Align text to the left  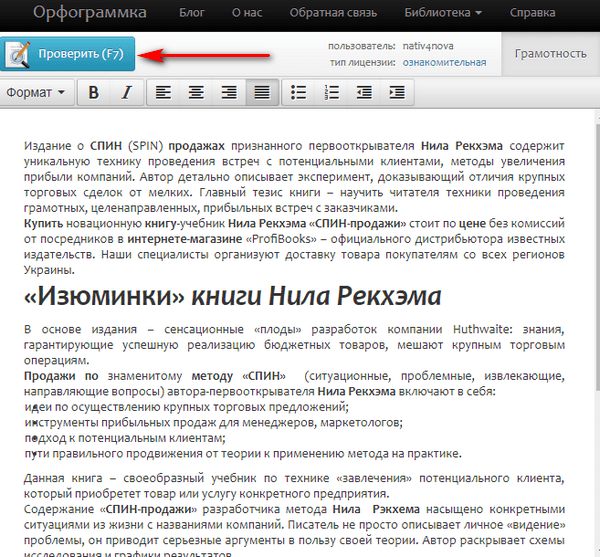[163, 92]
